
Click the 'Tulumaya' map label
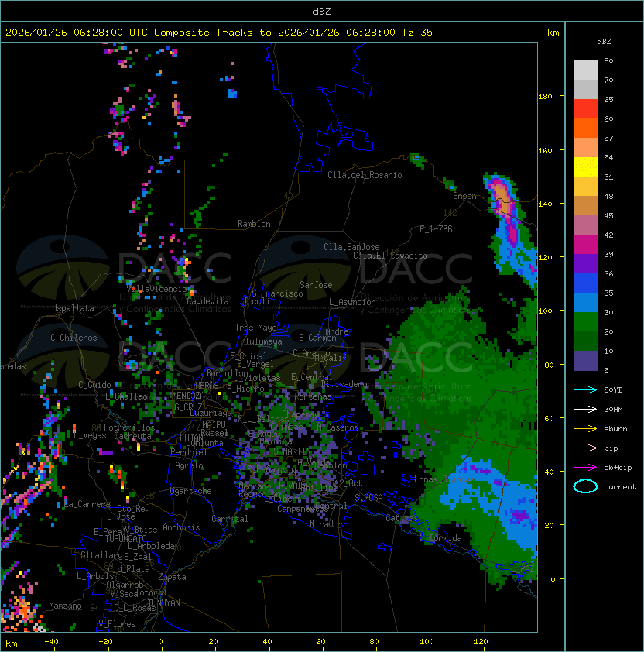click(264, 341)
